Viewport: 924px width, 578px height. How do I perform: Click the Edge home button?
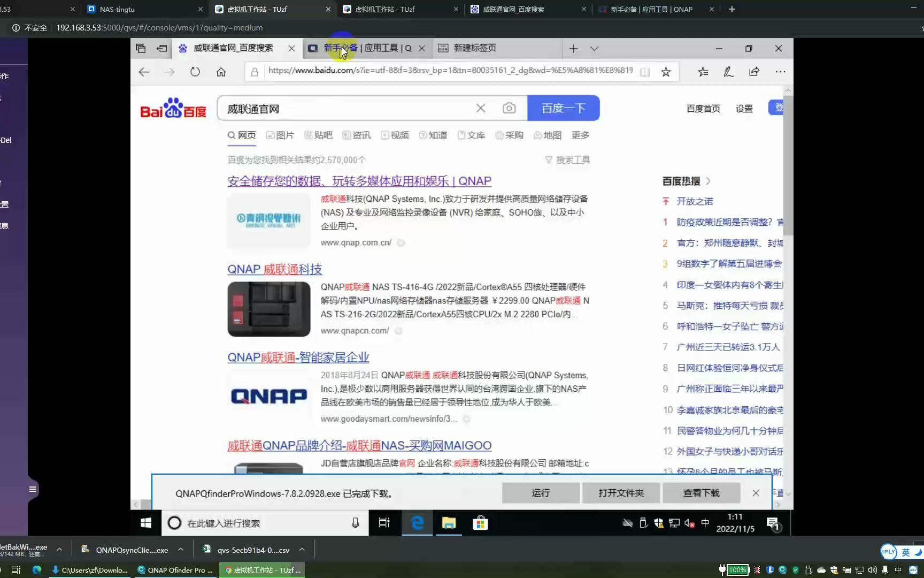point(221,71)
